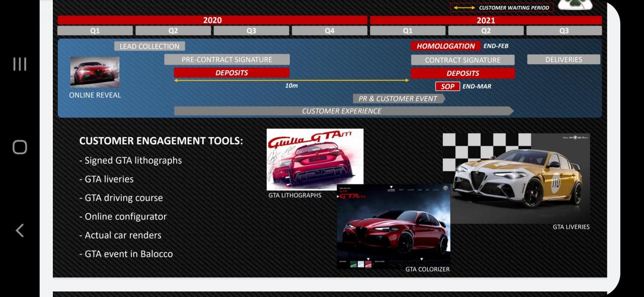Tap the 2020 Q4 quarter cell
This screenshot has width=644, height=297.
(x=329, y=31)
